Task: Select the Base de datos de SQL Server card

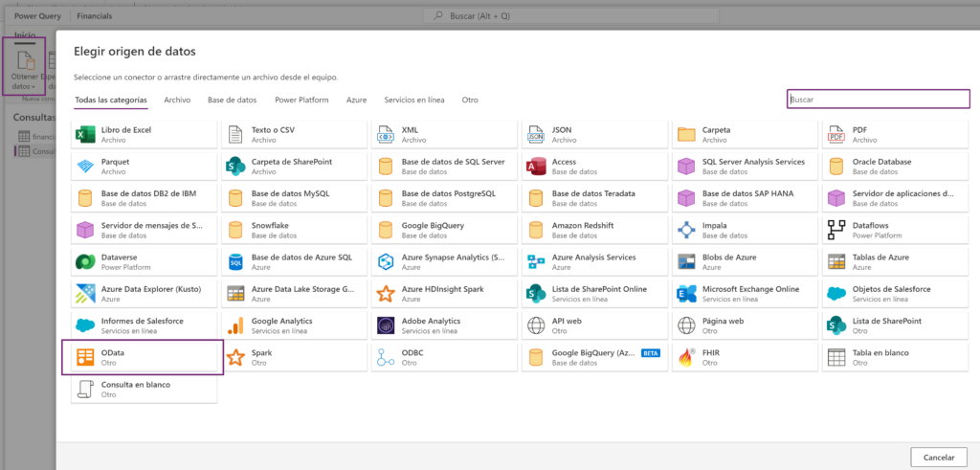Action: [444, 167]
